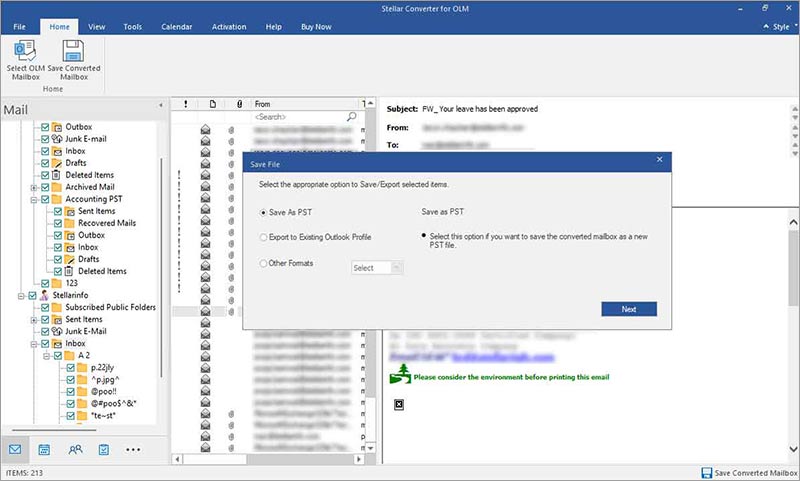The width and height of the screenshot is (800, 481).
Task: Open the Calendar ribbon tab
Action: (x=177, y=27)
